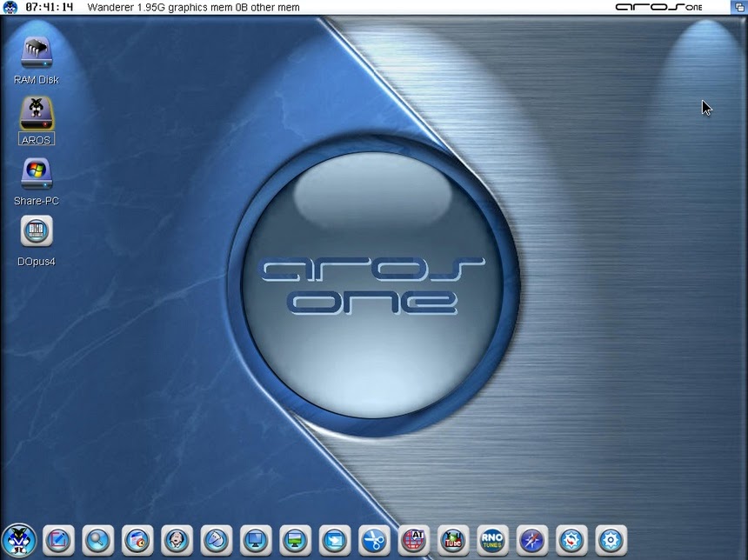Open the pencil text editor dock icon
Viewport: 748px width, 560px height.
[x=58, y=540]
